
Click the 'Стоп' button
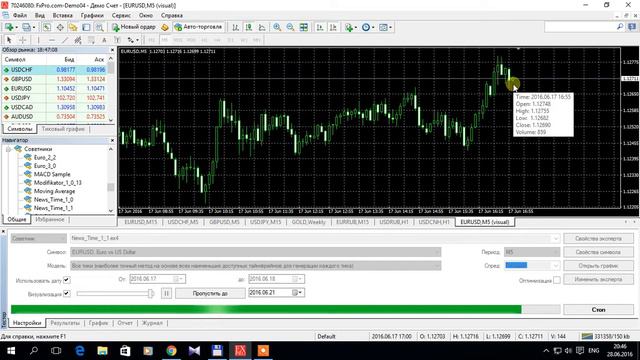[598, 309]
